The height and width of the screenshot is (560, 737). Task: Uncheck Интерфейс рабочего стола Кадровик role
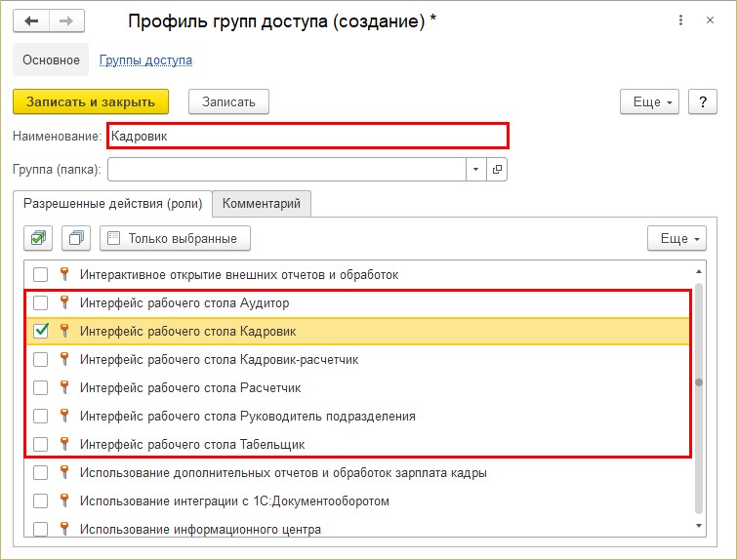41,331
